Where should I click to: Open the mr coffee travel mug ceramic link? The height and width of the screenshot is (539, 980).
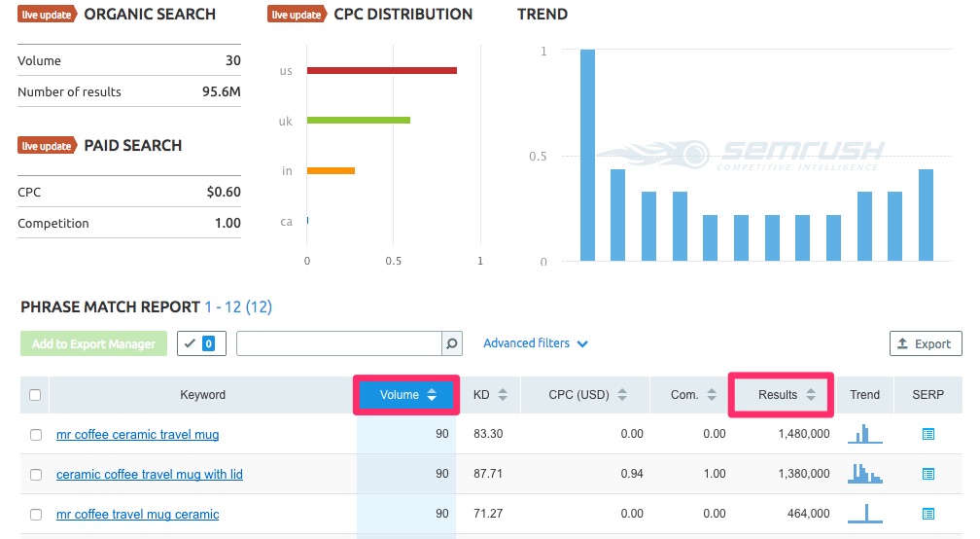click(137, 514)
